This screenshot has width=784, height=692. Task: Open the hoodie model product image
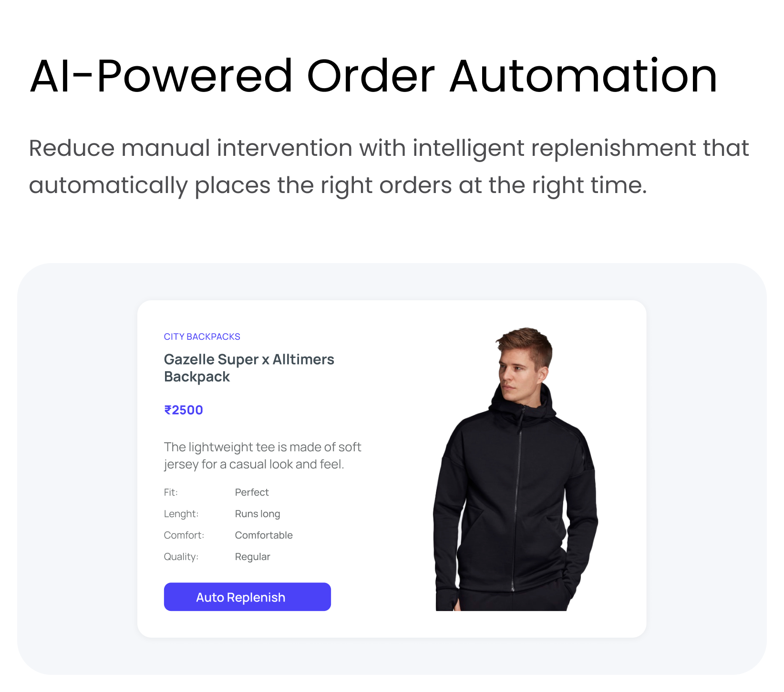pyautogui.click(x=516, y=469)
